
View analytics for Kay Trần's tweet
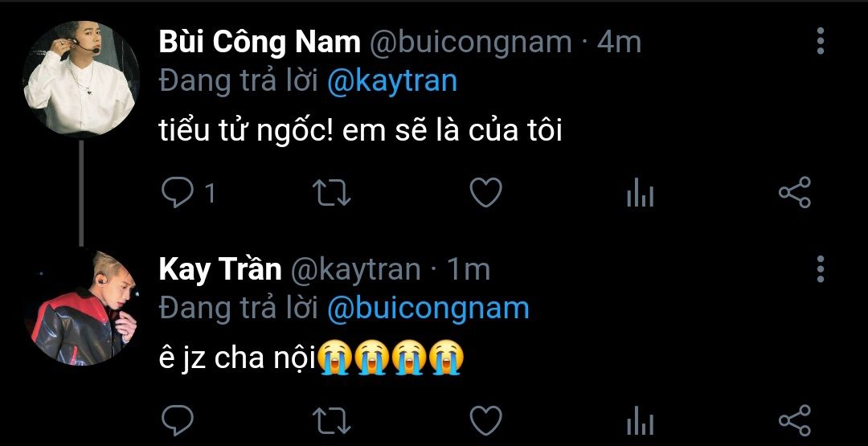pyautogui.click(x=640, y=420)
